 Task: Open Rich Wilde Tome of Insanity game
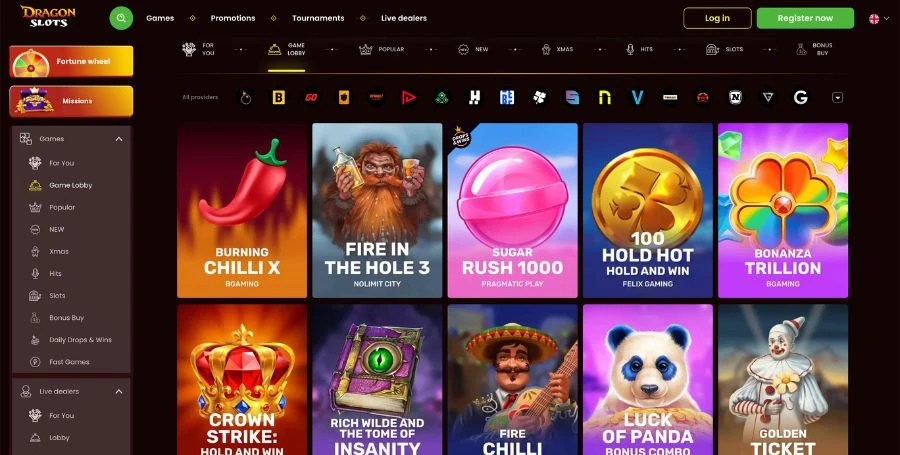[377, 380]
